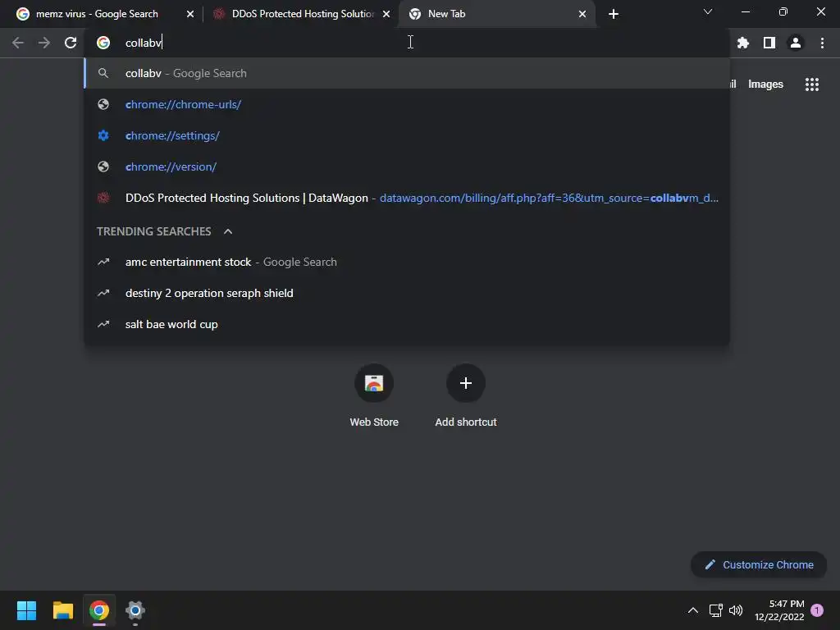The width and height of the screenshot is (840, 630).
Task: Open the Images link
Action: (765, 84)
